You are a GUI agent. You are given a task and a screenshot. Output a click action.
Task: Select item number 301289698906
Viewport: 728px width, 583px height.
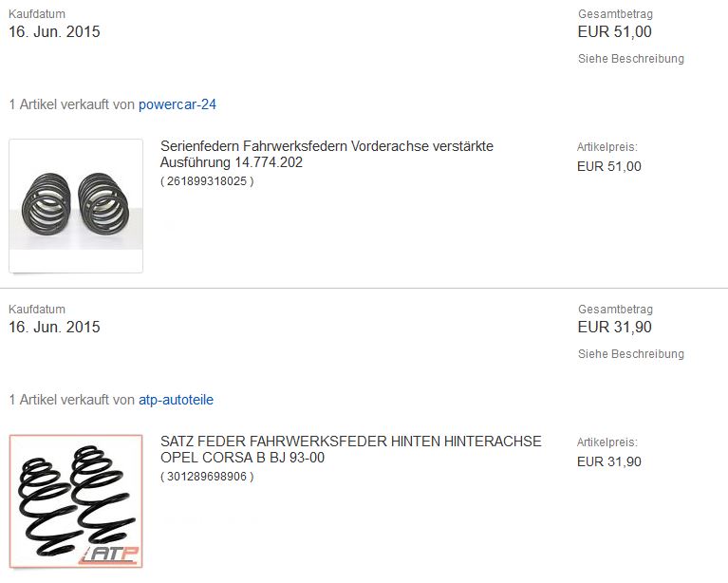click(207, 477)
